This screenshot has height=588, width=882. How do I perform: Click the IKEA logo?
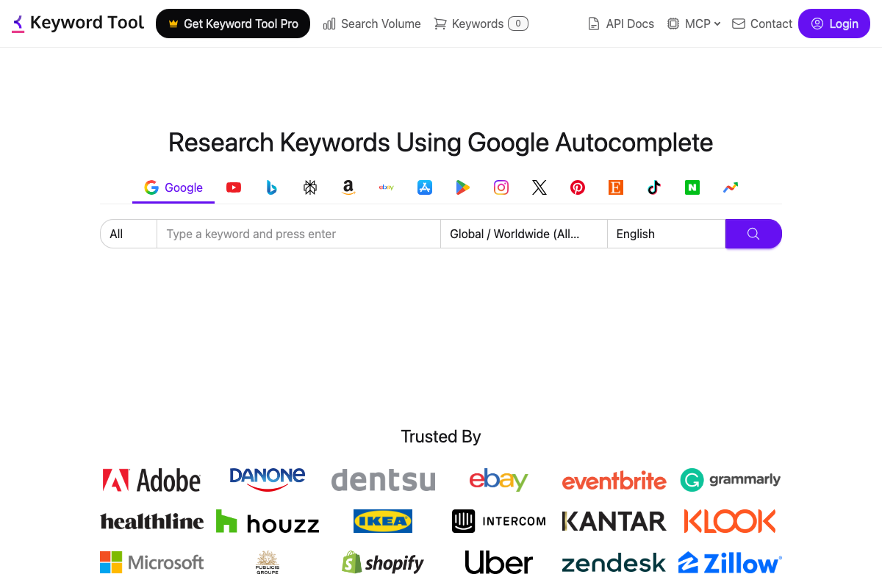click(x=383, y=521)
